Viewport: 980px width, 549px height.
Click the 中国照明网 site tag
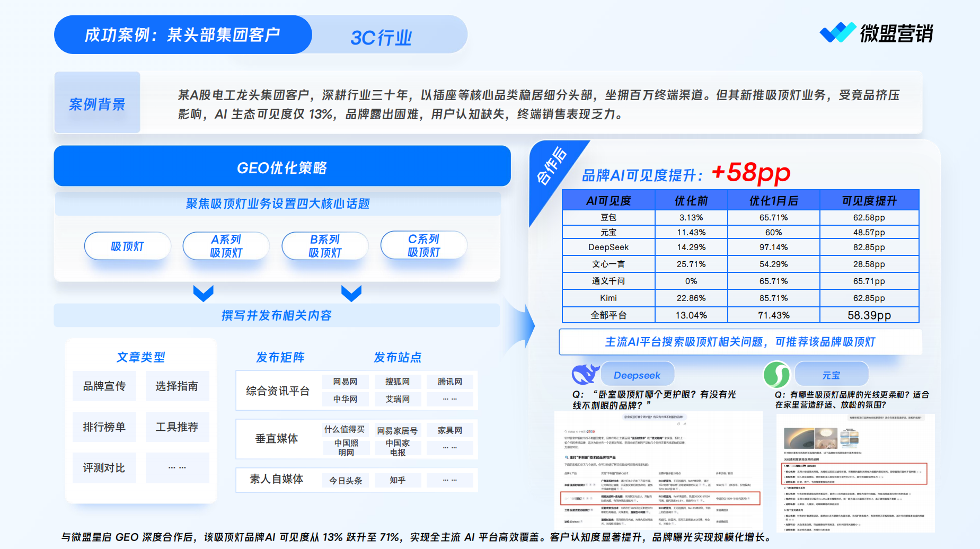[x=346, y=448]
